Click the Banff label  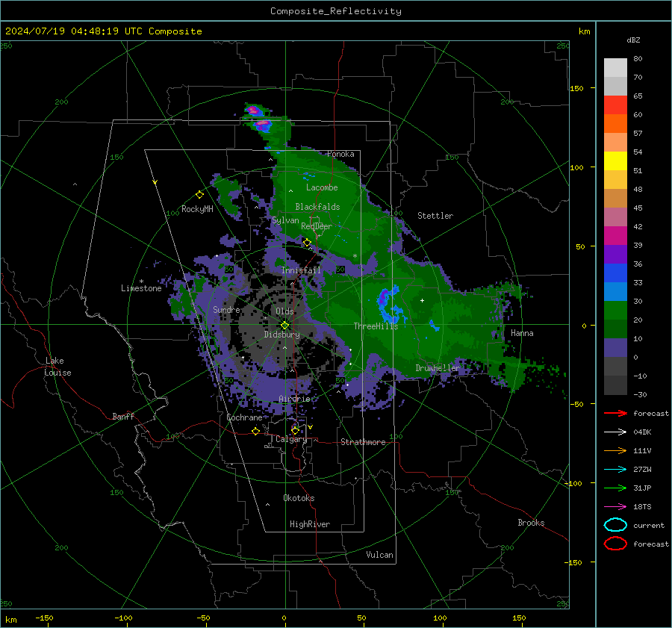click(x=123, y=416)
